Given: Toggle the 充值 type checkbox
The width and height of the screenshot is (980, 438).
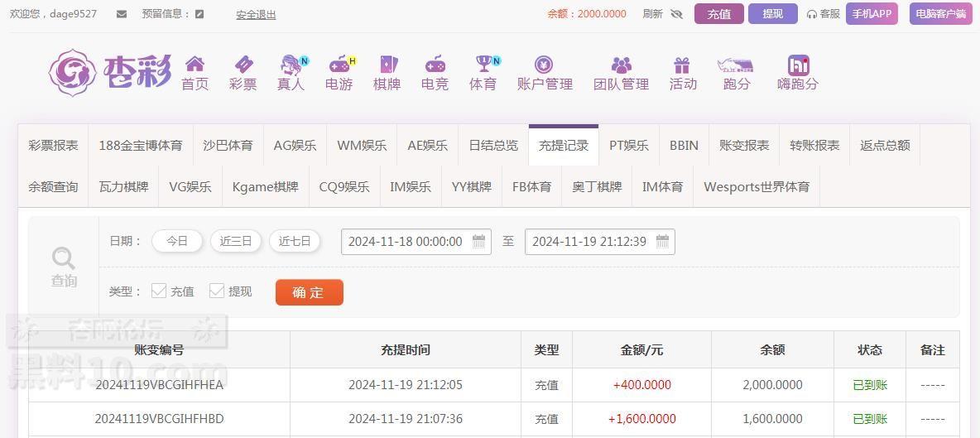Looking at the screenshot, I should (x=159, y=291).
